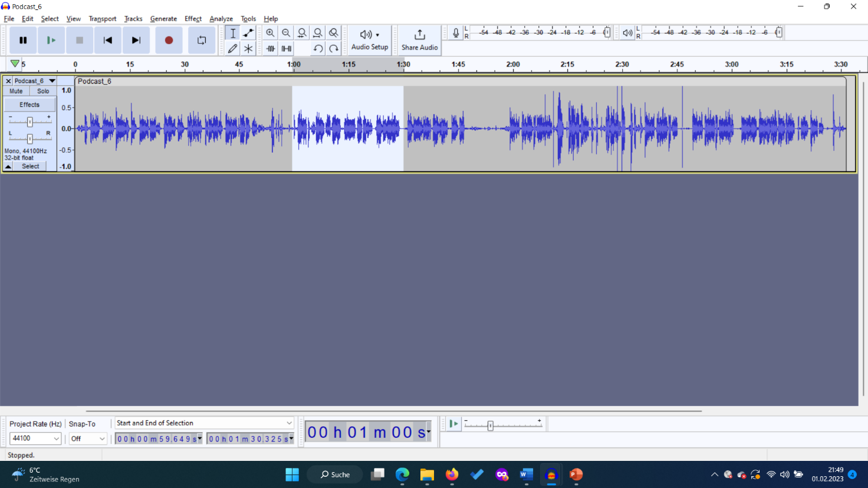Select the Envelope tool
This screenshot has width=868, height=488.
(248, 33)
